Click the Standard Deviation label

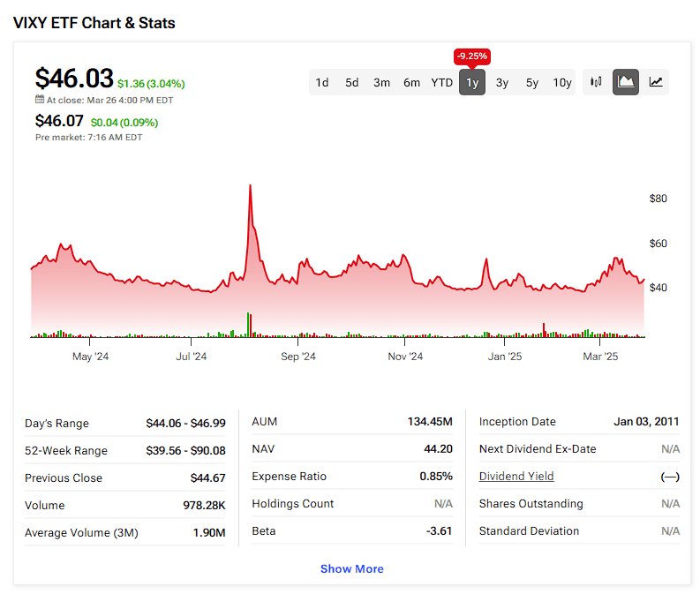[x=529, y=531]
